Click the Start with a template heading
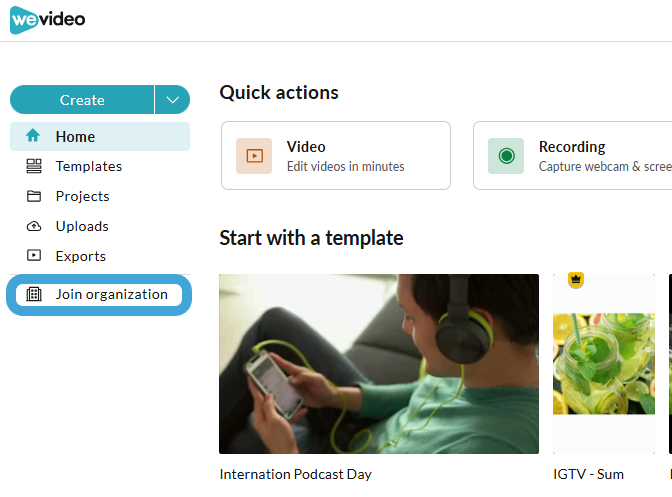672x497 pixels. pos(312,238)
